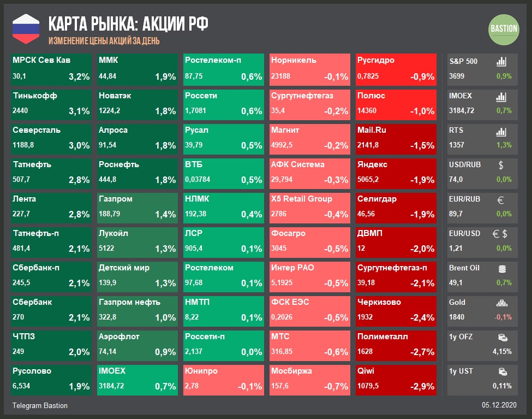Click the coins icon beside 1y OFZ

point(501,337)
